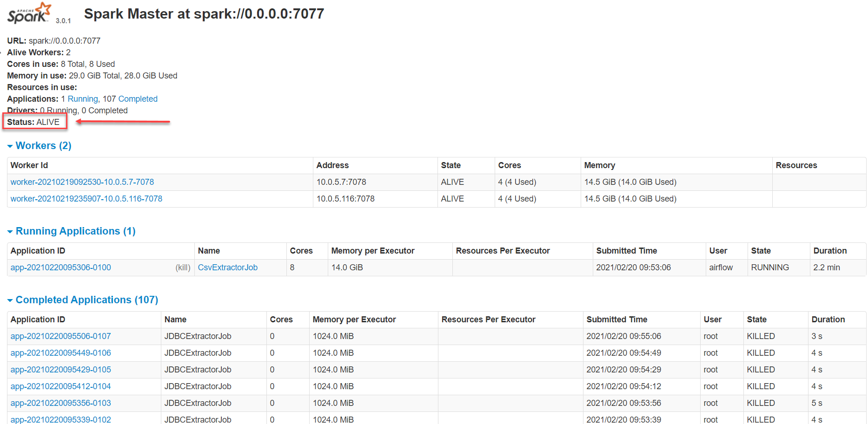The width and height of the screenshot is (868, 424).
Task: Open completed app-20210220095356-0103
Action: tap(60, 403)
